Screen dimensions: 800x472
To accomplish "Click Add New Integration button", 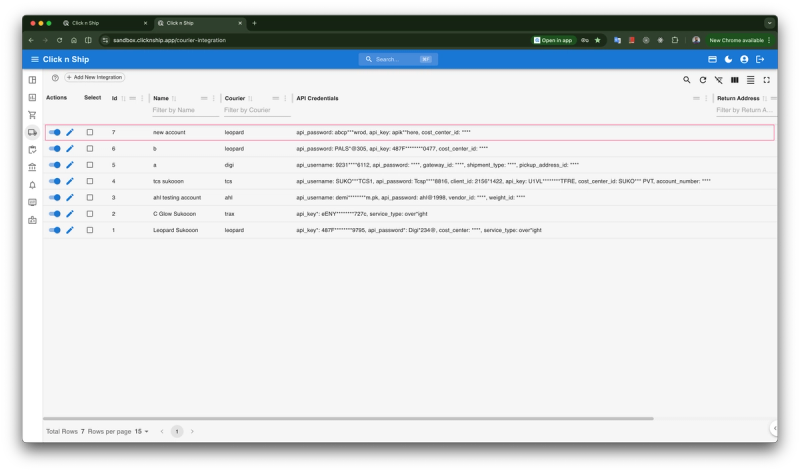I will (x=95, y=78).
